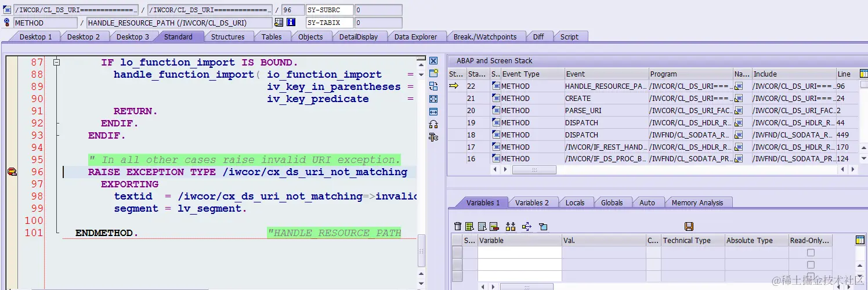Click the program document icon at top left
The height and width of the screenshot is (290, 868).
6,9
